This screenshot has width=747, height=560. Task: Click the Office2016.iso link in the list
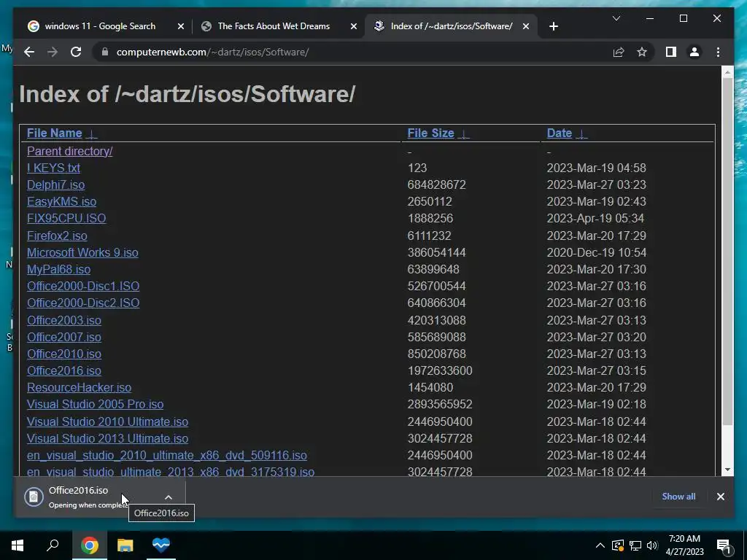(x=64, y=371)
